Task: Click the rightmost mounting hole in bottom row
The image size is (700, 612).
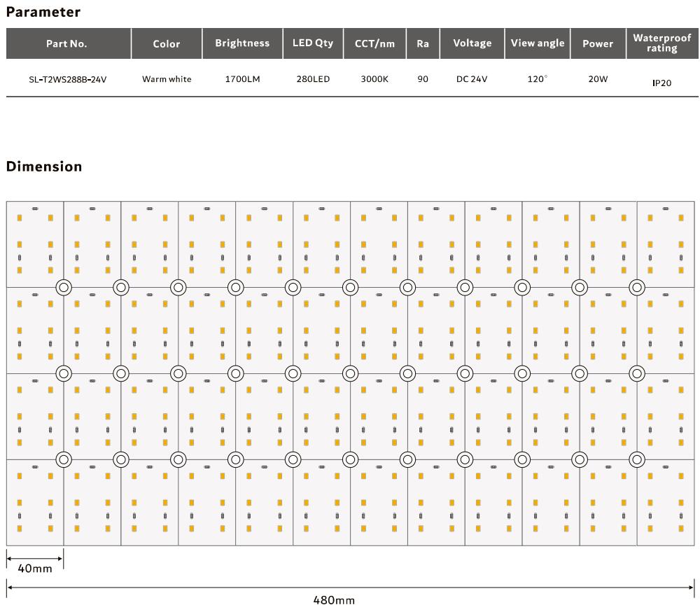Action: (636, 459)
